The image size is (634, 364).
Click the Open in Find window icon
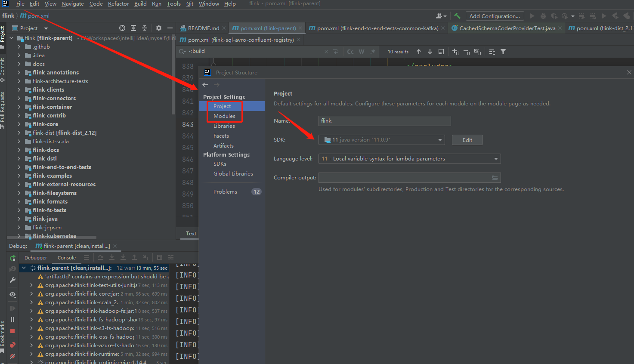(441, 52)
